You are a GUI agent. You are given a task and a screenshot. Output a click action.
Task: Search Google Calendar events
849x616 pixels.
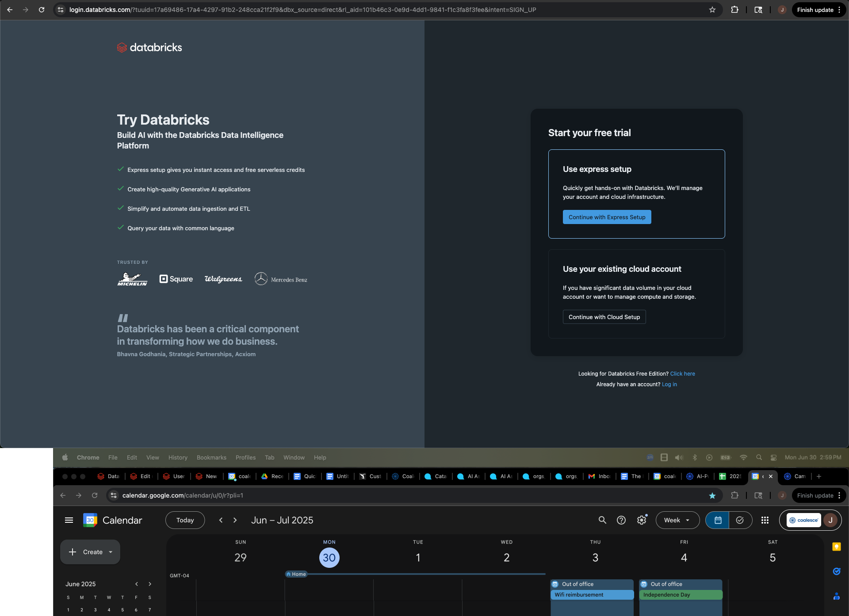[602, 520]
